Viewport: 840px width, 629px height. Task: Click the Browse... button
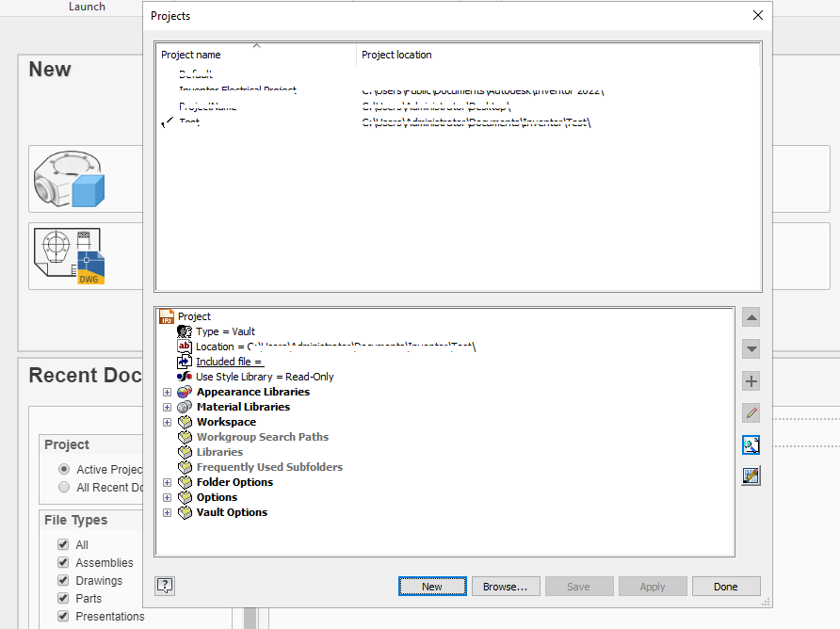click(x=505, y=587)
